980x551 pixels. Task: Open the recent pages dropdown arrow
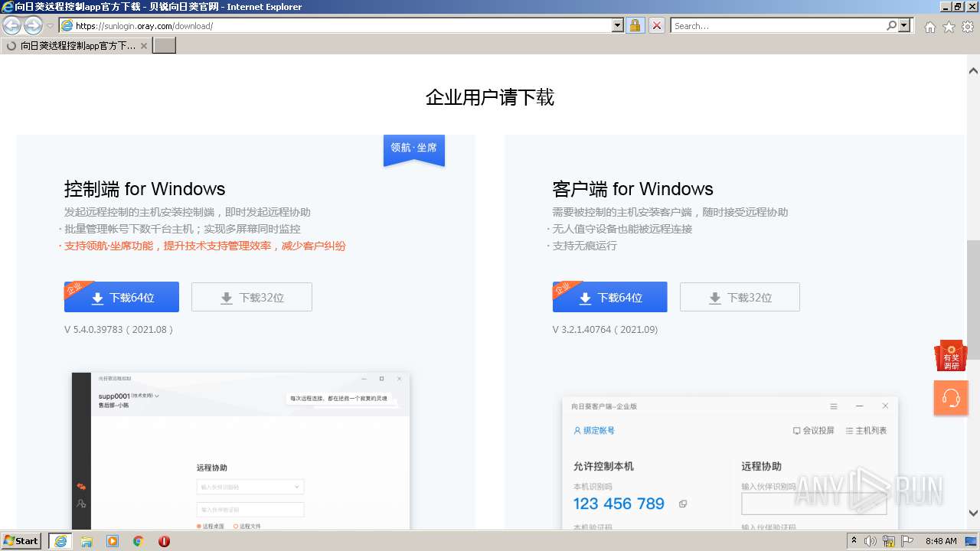(x=51, y=26)
